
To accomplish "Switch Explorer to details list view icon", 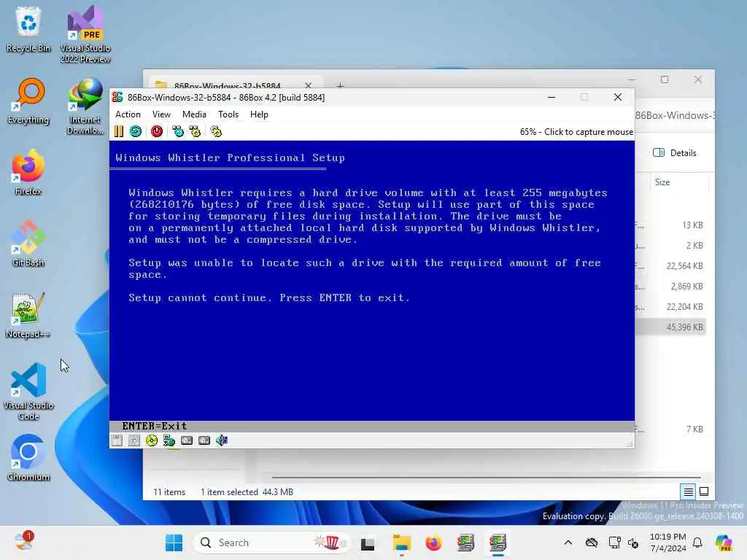I will (x=689, y=491).
